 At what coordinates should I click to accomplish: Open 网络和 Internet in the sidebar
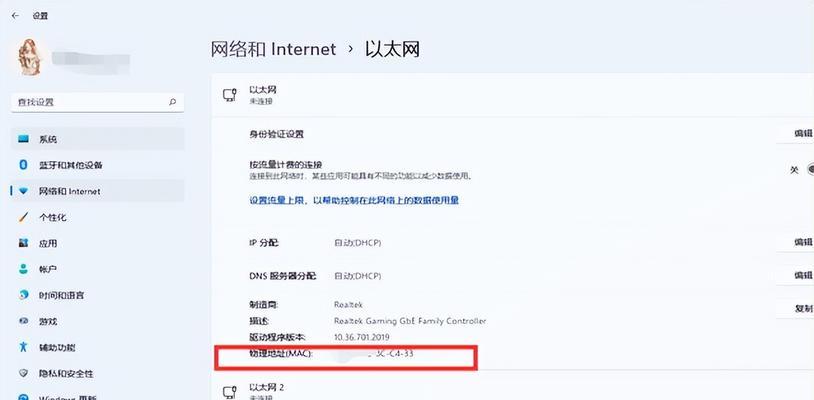tap(98, 191)
